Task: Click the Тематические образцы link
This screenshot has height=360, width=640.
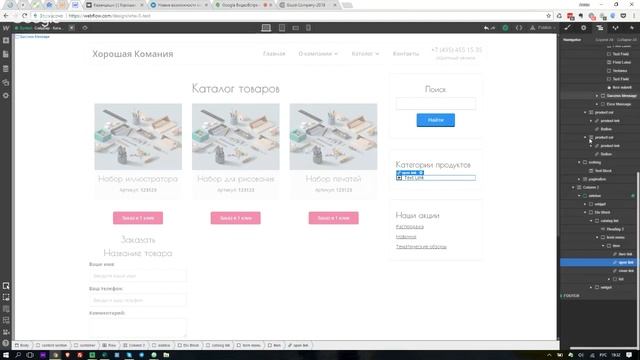Action: [421, 247]
